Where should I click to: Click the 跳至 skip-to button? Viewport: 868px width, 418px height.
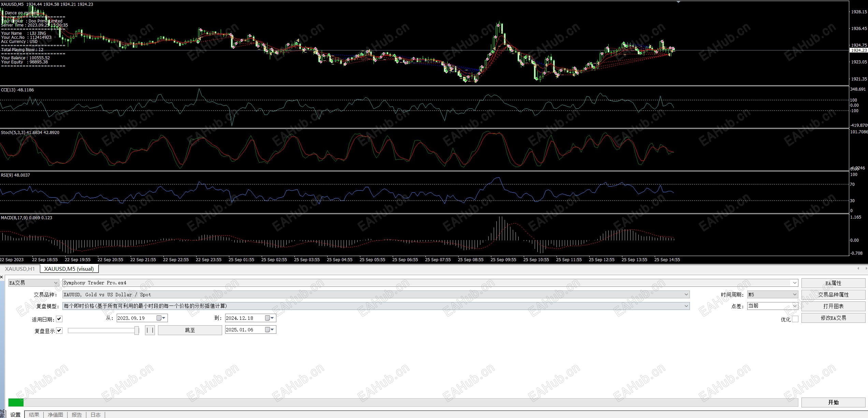click(x=190, y=330)
